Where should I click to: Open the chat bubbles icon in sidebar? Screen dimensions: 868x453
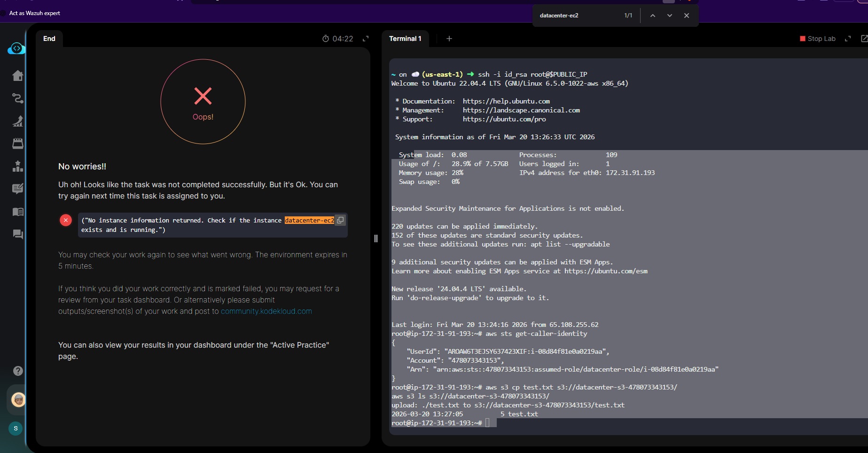pos(18,234)
